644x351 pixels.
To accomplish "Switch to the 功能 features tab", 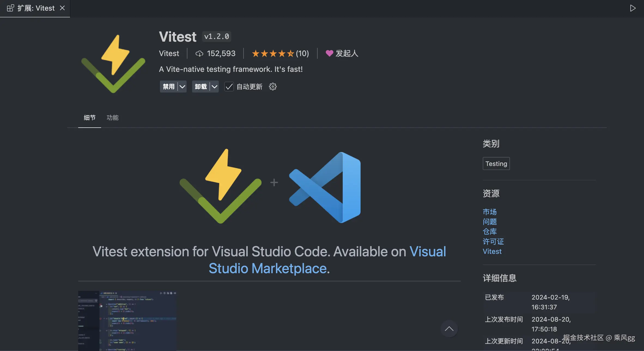I will tap(113, 118).
